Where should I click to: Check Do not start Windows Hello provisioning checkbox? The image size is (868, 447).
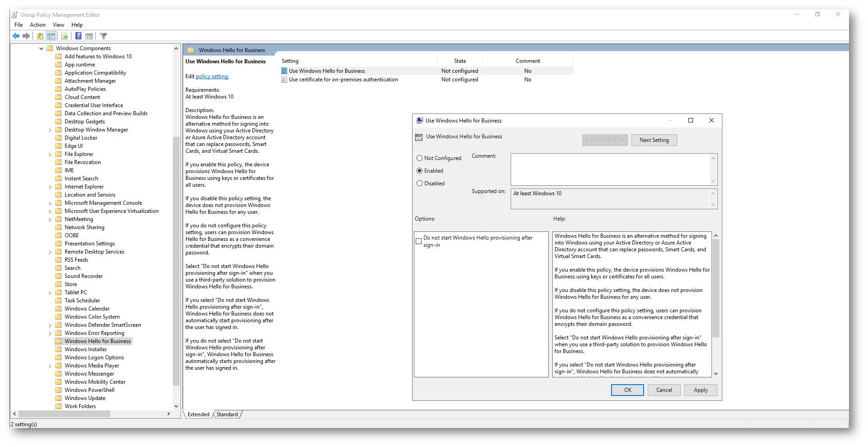418,241
